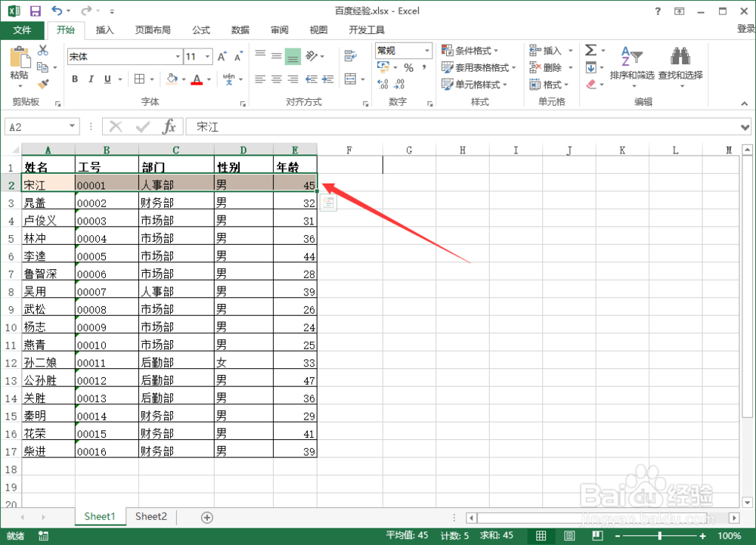Open the font name dropdown showing 宋体
This screenshot has height=545, width=756.
(121, 56)
